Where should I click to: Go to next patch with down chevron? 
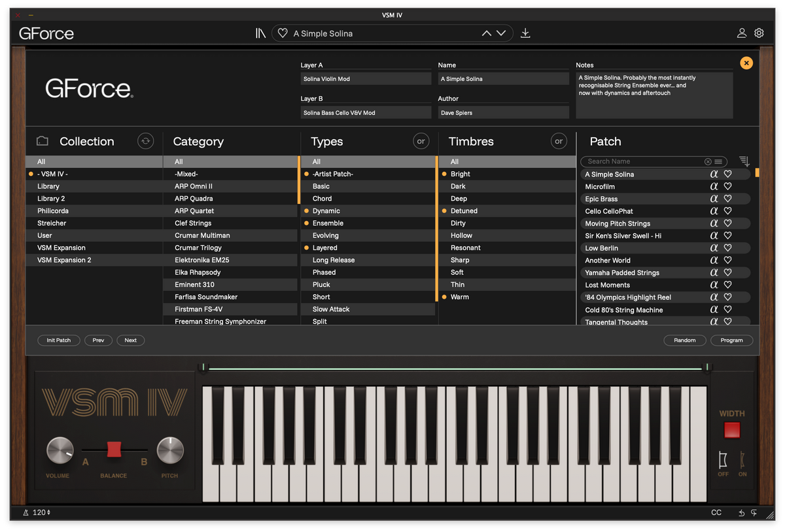(x=501, y=33)
